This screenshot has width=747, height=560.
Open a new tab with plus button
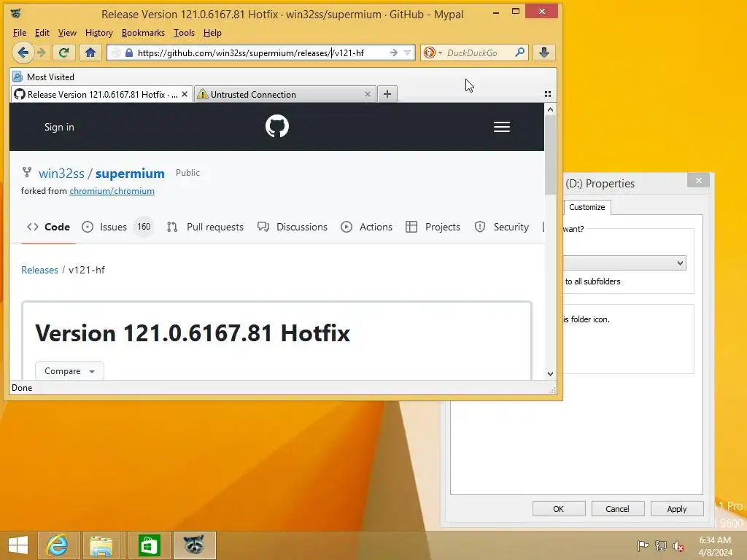[387, 94]
